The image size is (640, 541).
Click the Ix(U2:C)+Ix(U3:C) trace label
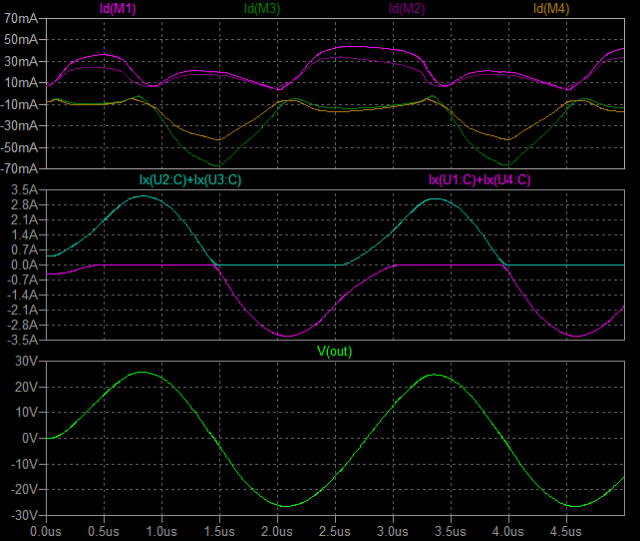coord(191,180)
